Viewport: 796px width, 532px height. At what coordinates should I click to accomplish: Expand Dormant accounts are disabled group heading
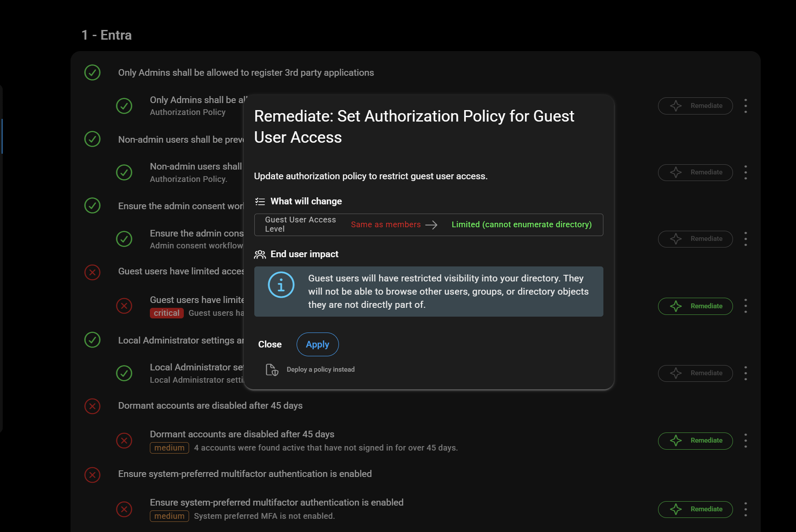click(x=210, y=406)
